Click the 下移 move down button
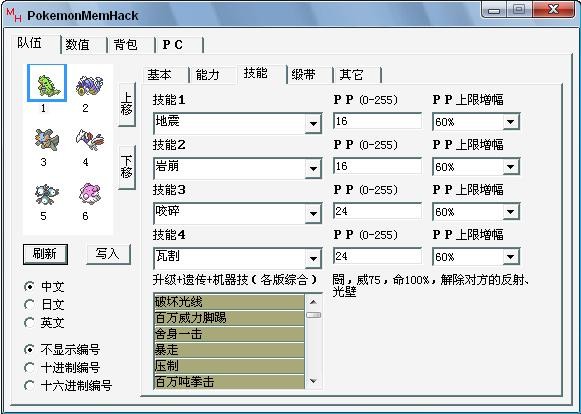Screen dimensions: 581x414 [x=127, y=168]
